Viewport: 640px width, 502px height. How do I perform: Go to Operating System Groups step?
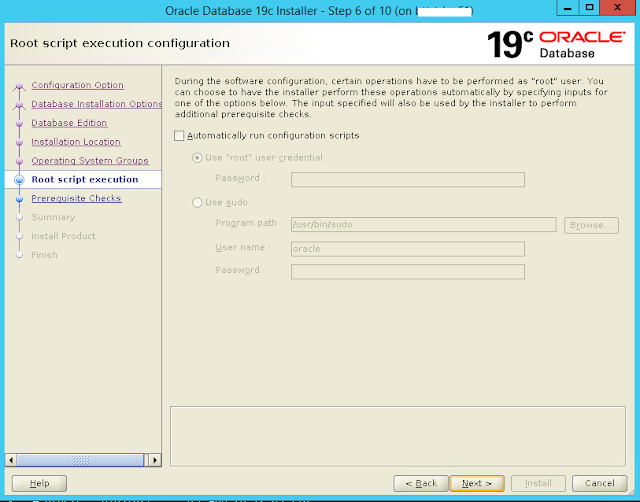[90, 160]
